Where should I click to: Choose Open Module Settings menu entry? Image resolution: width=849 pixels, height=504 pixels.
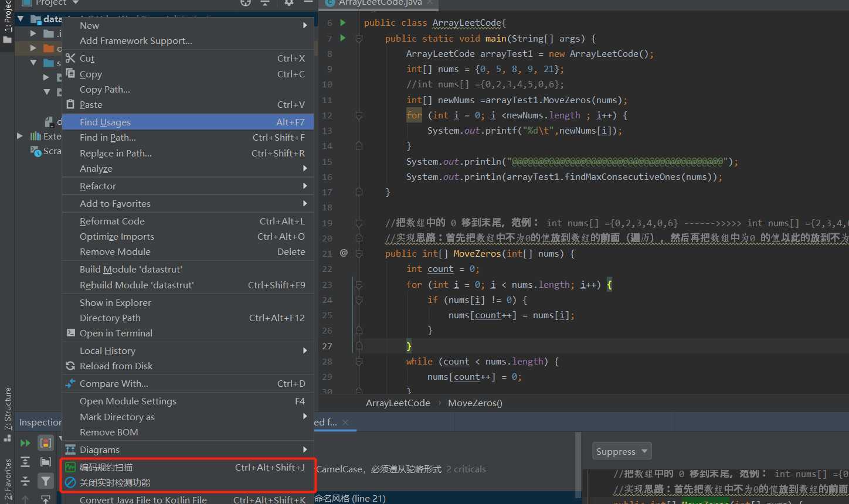[x=188, y=401]
